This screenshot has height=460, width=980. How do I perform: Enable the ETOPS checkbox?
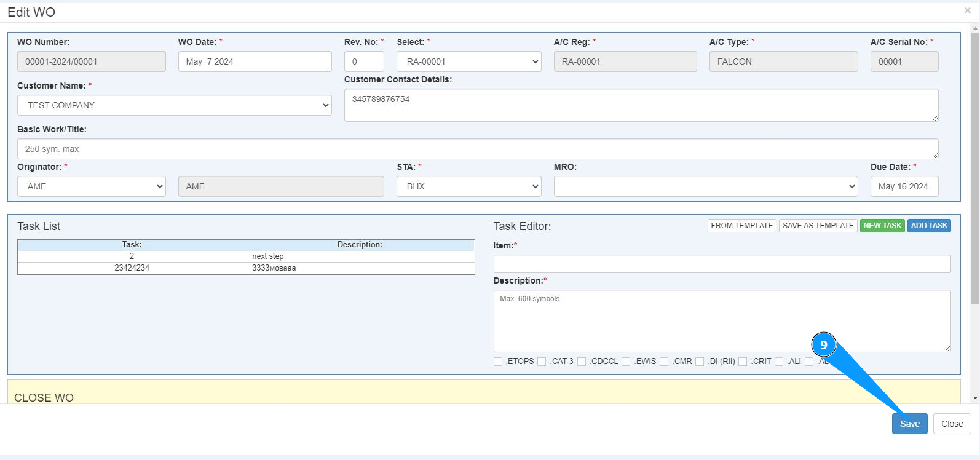pos(498,362)
